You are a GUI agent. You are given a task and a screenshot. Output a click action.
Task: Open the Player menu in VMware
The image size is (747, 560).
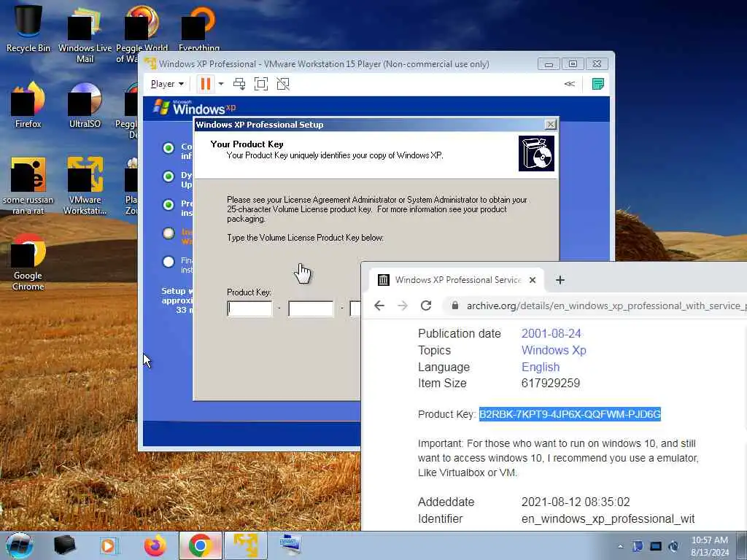point(167,85)
